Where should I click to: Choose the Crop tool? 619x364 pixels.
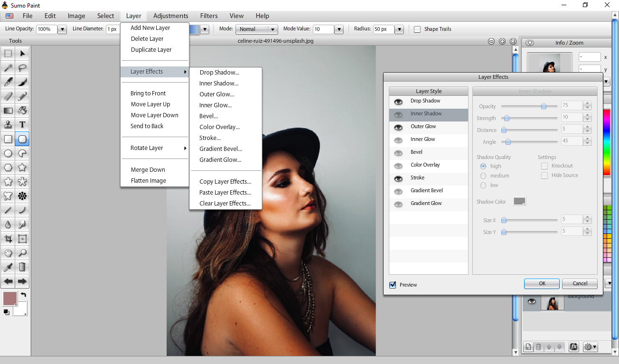[x=8, y=239]
